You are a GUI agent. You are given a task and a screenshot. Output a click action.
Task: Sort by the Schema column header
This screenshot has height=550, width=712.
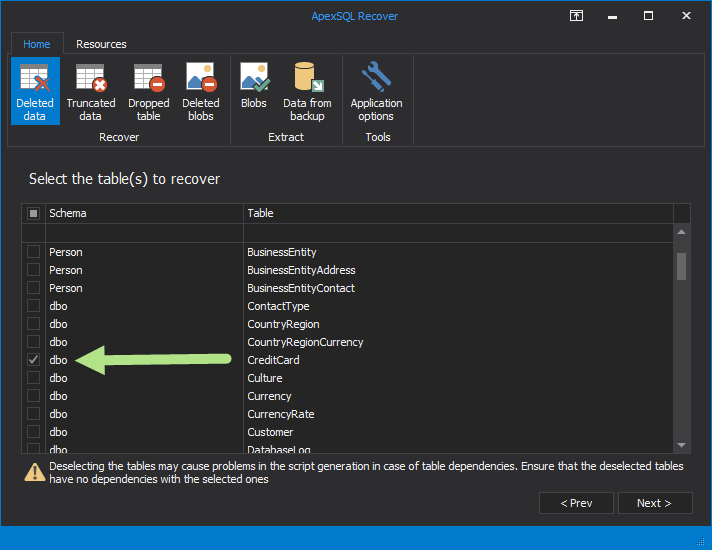click(x=144, y=213)
